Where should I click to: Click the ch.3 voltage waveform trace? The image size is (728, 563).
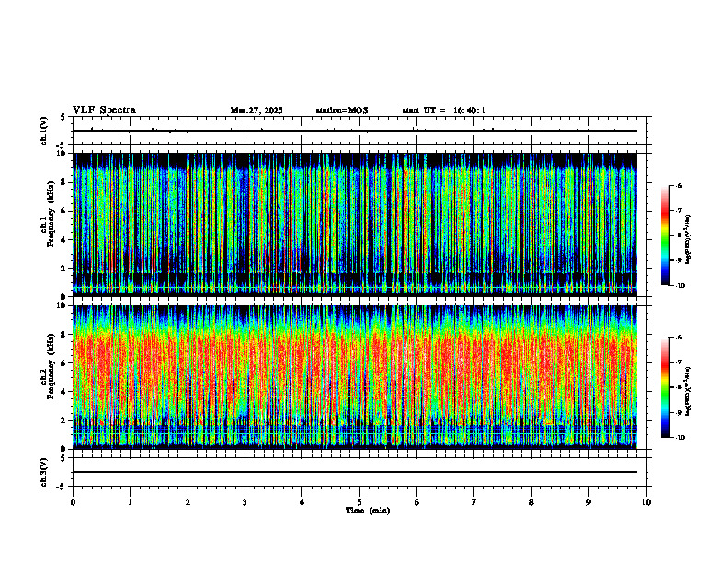coord(355,472)
